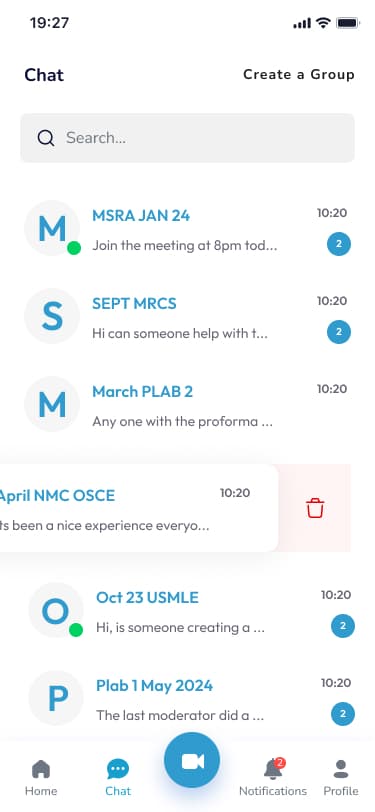Open the Oct 23 USMLE conversation
375x812 pixels.
192,611
